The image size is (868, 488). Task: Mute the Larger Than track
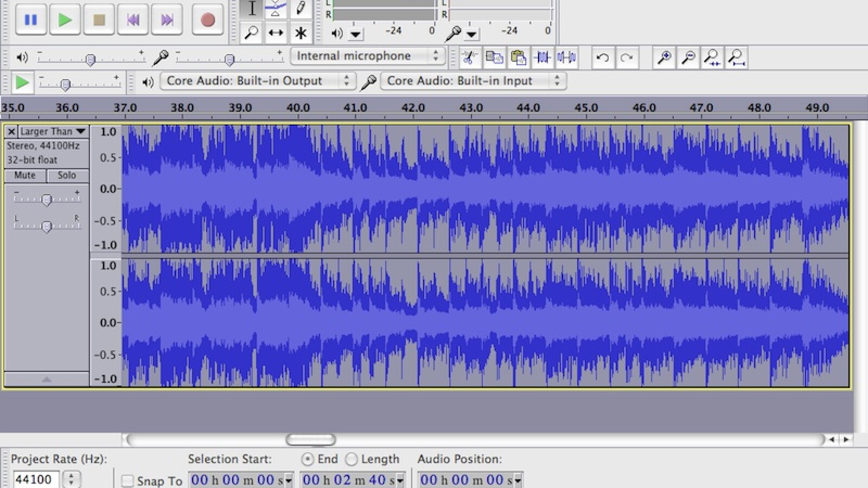coord(25,175)
